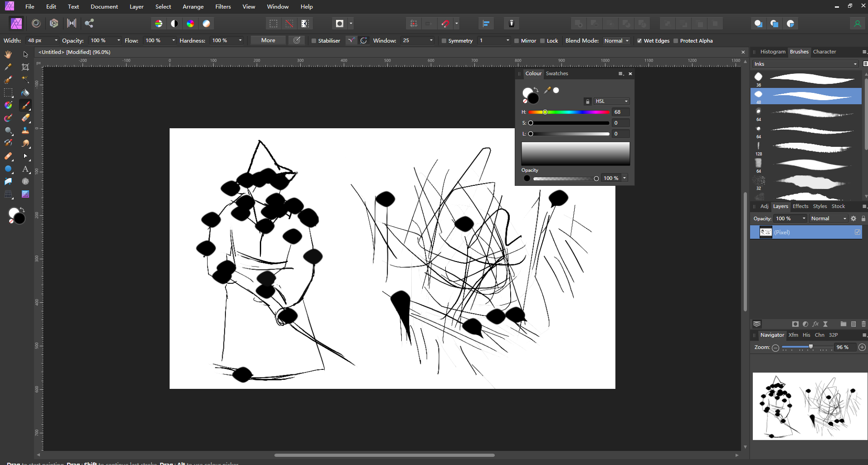Click the Navigator zoom slider
868x465 pixels.
click(807, 347)
